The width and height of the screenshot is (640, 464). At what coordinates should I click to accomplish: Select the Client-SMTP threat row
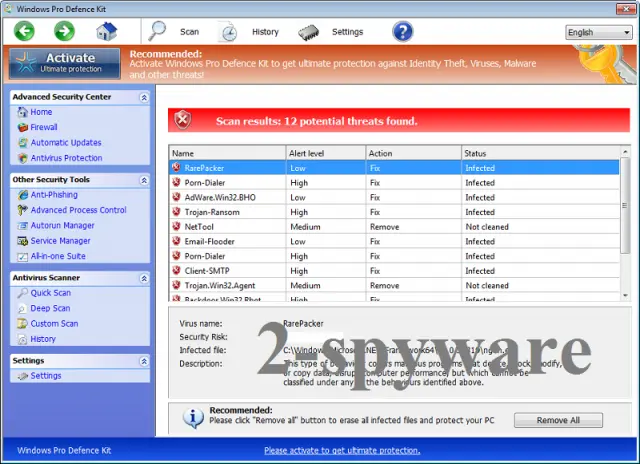pyautogui.click(x=394, y=271)
